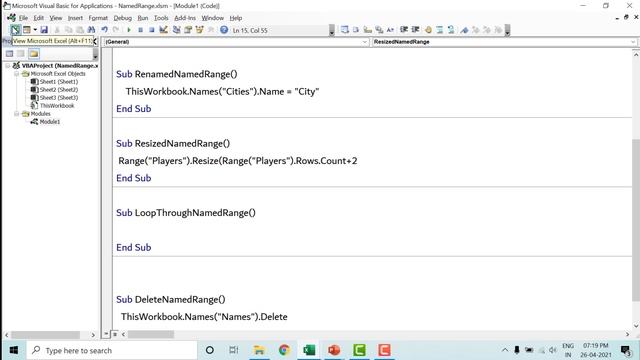Open the Standard toolbar options arrow
The image size is (640, 360).
(x=332, y=30)
